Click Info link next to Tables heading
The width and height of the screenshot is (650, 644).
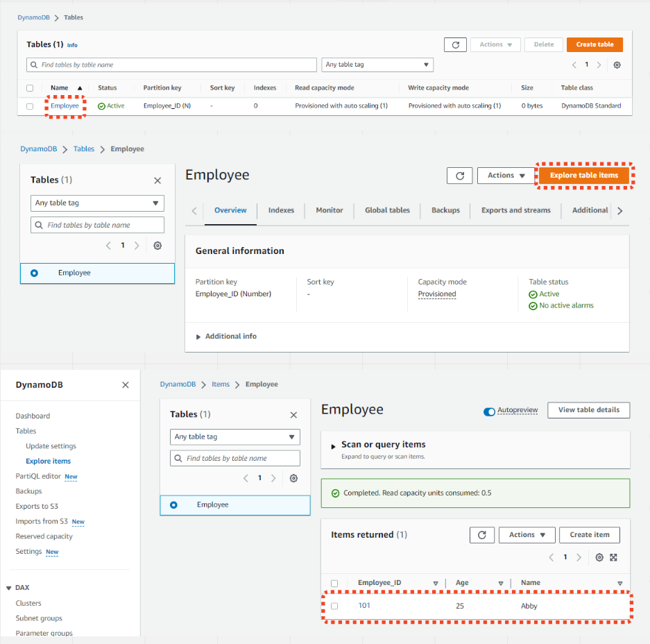pos(72,45)
